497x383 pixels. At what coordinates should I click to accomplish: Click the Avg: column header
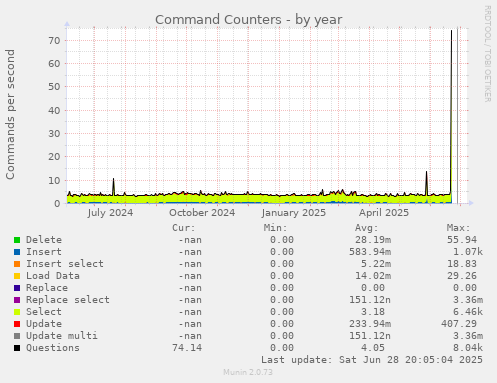point(367,228)
